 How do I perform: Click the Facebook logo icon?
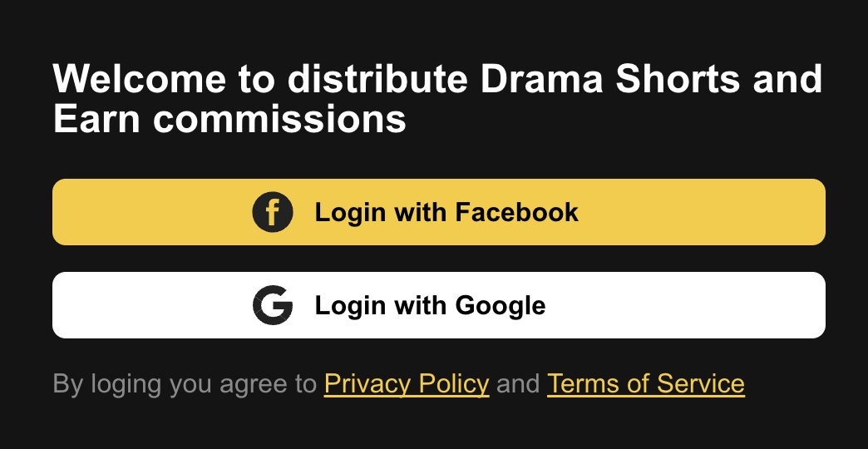[273, 212]
